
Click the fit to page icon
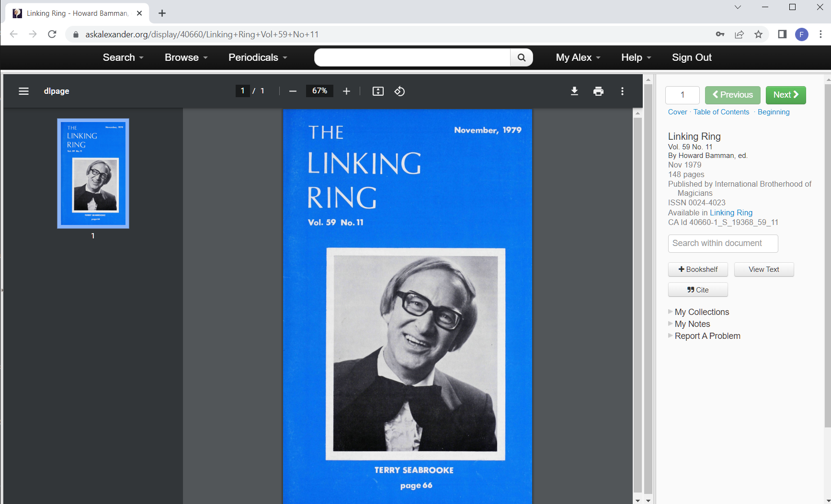378,91
